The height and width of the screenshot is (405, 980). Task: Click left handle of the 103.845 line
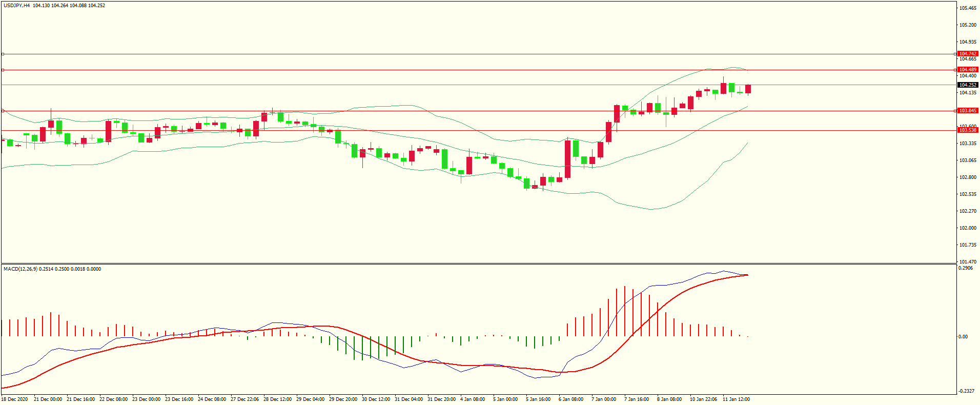pos(3,111)
